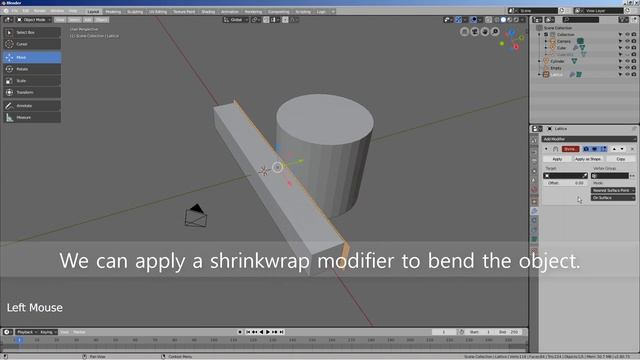Image resolution: width=640 pixels, height=360 pixels.
Task: Toggle modifier edit mode display button
Action: click(603, 149)
